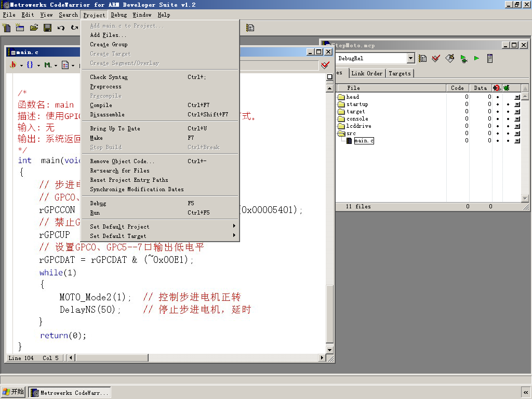This screenshot has width=532, height=399.
Task: Click the Make hammer icon in project window
Action: pyautogui.click(x=449, y=58)
